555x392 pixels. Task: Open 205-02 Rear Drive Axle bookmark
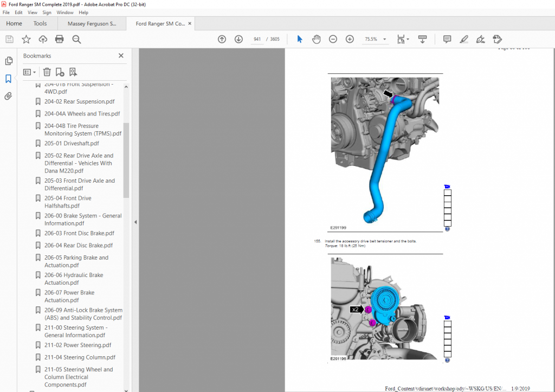79,163
